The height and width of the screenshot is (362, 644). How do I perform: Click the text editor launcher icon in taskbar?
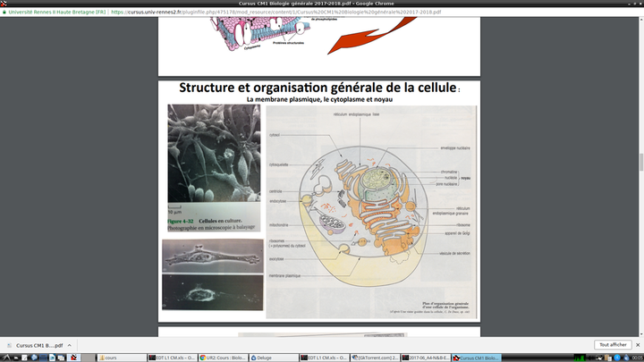coord(24,358)
